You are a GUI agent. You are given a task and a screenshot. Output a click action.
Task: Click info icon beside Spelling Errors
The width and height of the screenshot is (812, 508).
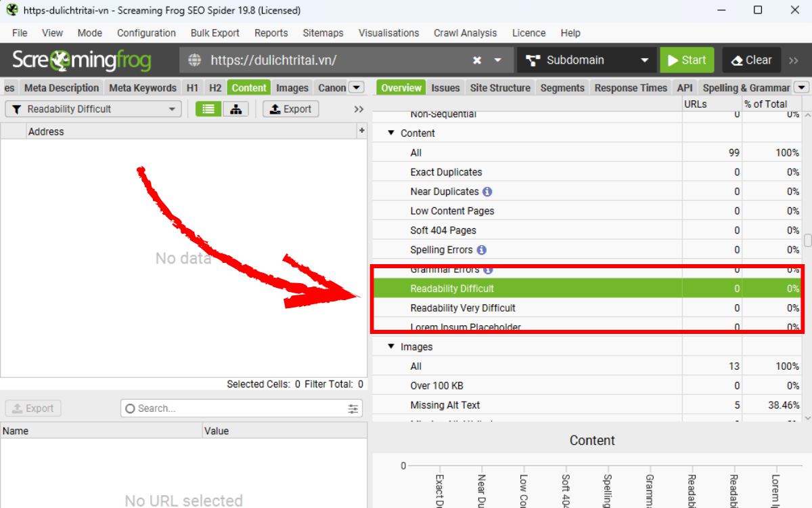point(481,250)
